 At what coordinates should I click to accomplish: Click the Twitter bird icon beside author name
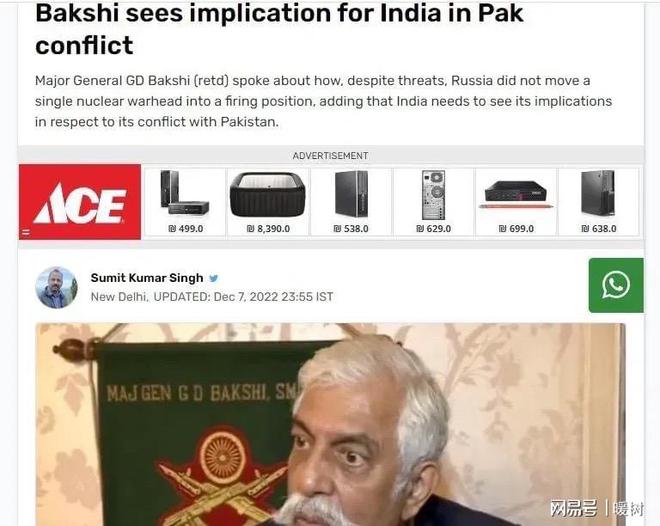coord(214,278)
